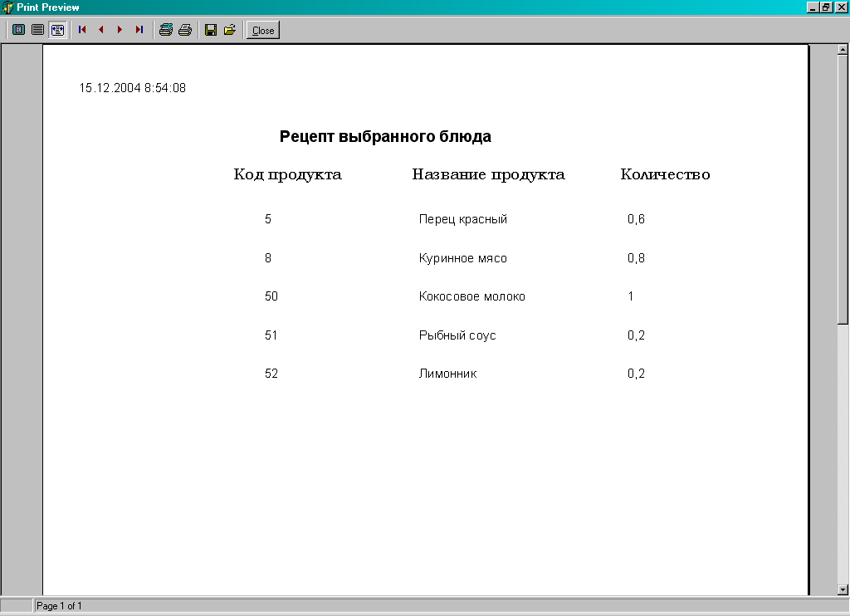Select the 'Лимонник' product name
850x616 pixels.
tap(447, 374)
